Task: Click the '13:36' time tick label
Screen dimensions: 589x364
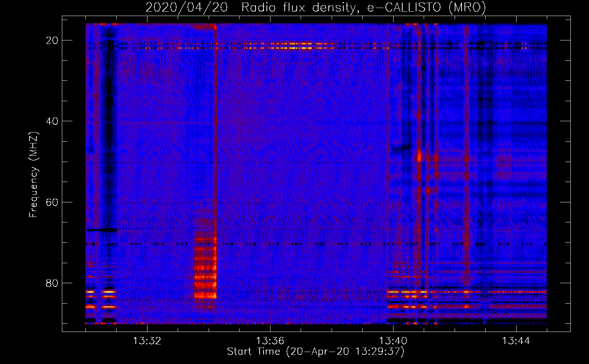Action: tap(270, 341)
